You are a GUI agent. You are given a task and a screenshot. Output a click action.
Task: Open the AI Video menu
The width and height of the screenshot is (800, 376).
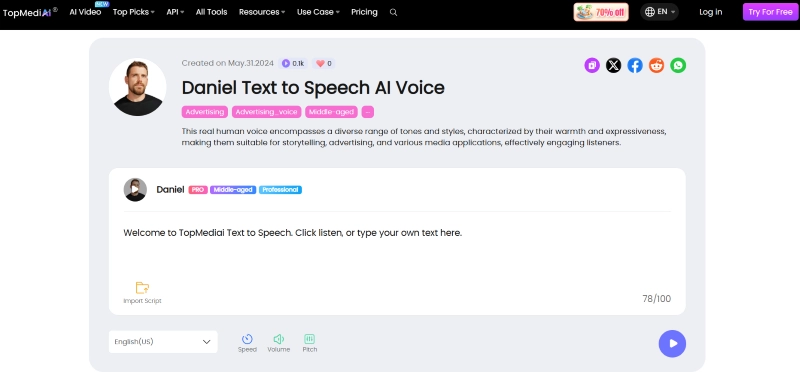[x=85, y=12]
